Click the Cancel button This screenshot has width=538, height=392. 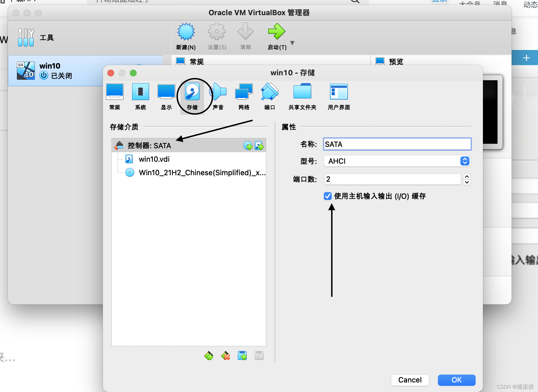[x=410, y=380]
